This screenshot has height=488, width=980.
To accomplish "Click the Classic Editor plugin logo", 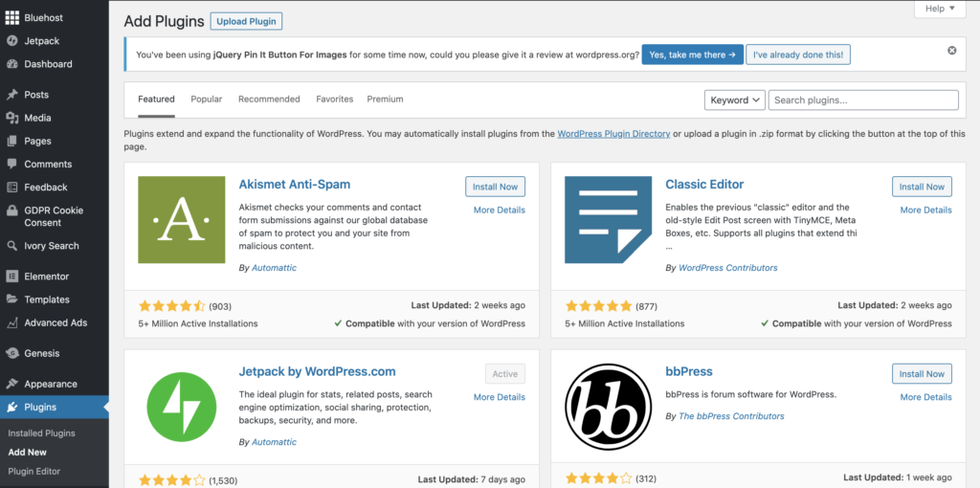I will click(x=608, y=219).
